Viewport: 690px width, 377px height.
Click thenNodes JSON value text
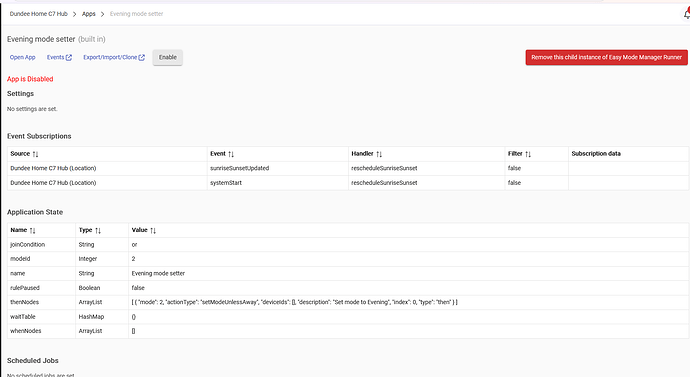pyautogui.click(x=294, y=302)
